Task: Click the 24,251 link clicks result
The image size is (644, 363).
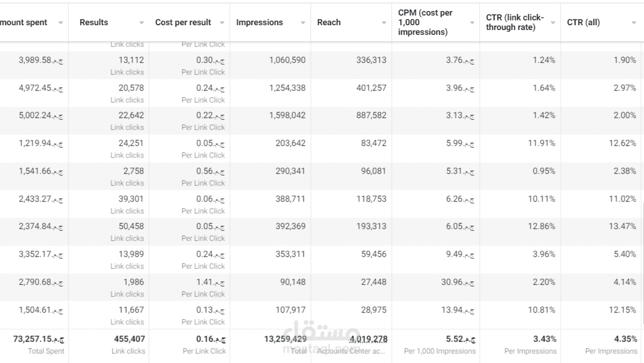Action: (x=131, y=143)
